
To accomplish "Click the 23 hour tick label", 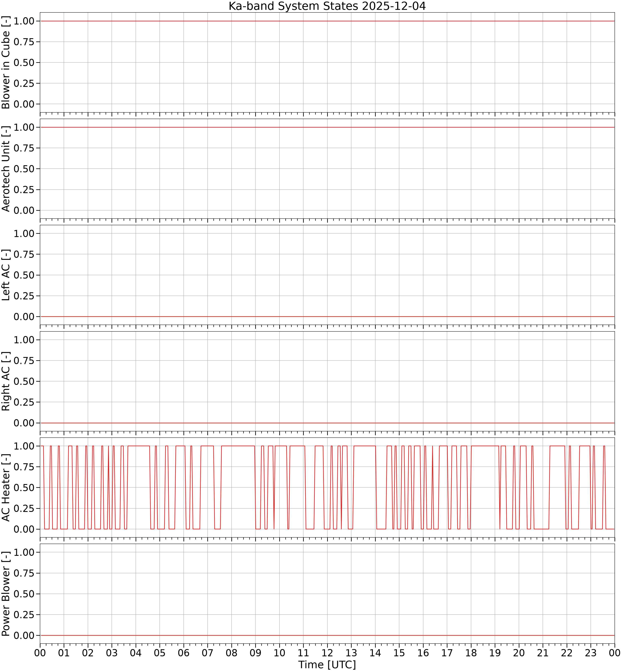I will coord(591,653).
